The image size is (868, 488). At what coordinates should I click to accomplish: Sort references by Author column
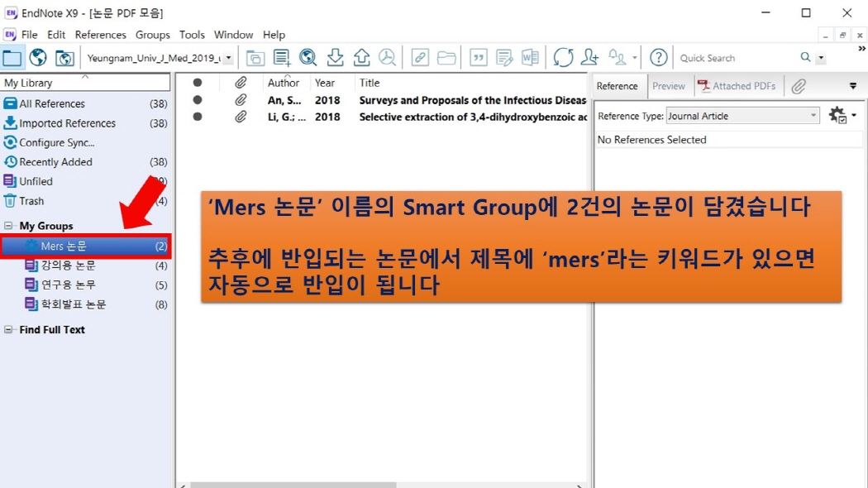pos(284,83)
